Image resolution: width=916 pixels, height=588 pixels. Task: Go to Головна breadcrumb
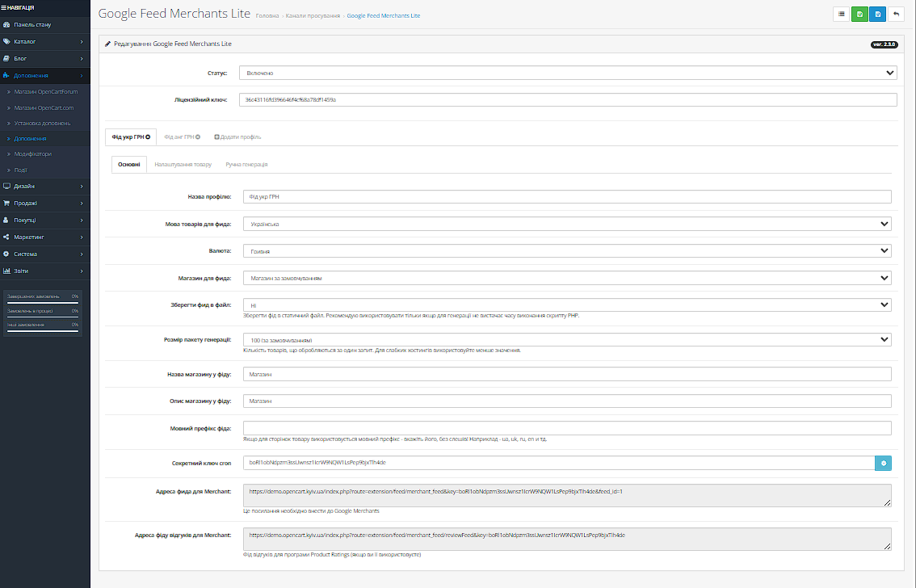[x=267, y=16]
